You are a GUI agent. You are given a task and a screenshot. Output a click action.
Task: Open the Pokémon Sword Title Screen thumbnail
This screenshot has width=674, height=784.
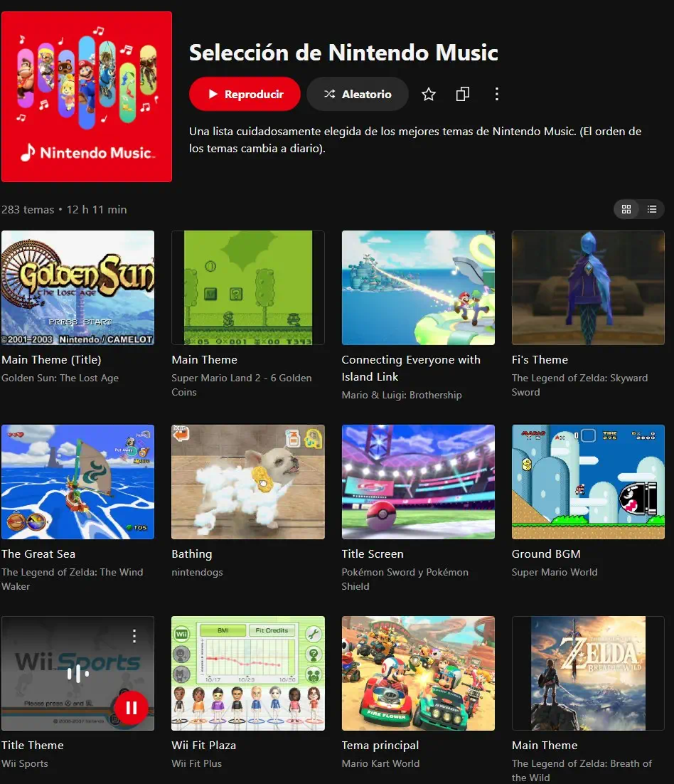(x=418, y=482)
